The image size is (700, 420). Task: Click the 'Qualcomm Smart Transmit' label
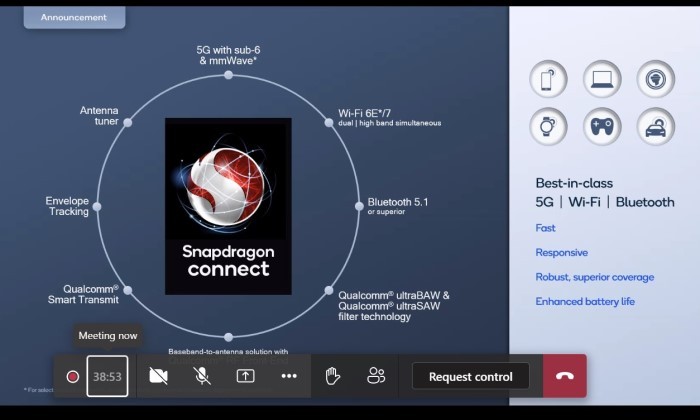(83, 294)
